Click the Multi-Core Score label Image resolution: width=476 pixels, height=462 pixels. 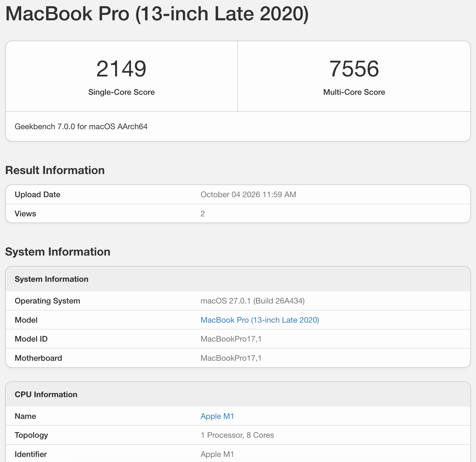354,92
